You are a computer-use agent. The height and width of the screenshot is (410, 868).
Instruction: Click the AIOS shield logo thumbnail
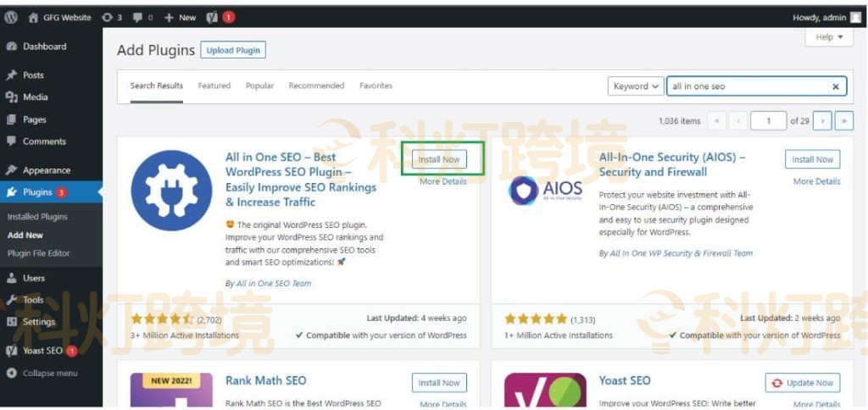click(545, 191)
